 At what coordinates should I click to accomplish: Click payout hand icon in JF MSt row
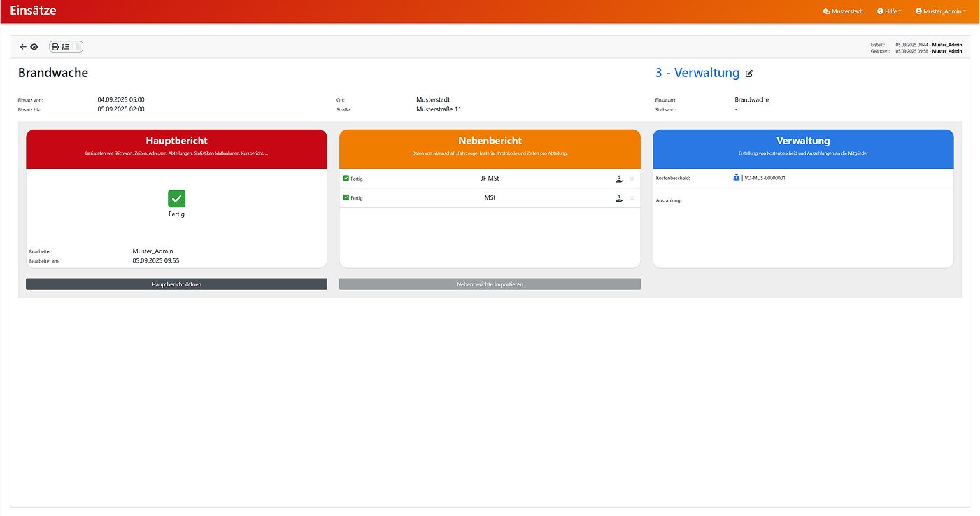(618, 179)
